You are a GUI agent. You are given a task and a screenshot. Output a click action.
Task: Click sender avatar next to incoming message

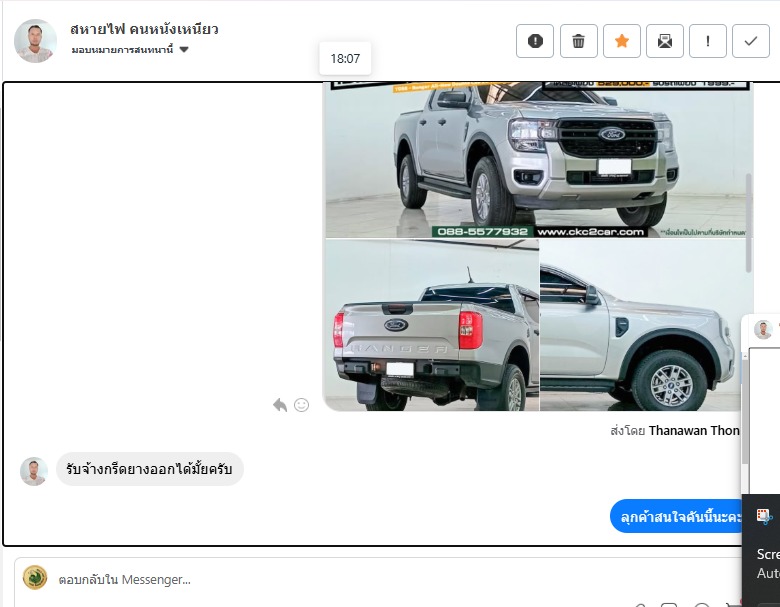(34, 471)
